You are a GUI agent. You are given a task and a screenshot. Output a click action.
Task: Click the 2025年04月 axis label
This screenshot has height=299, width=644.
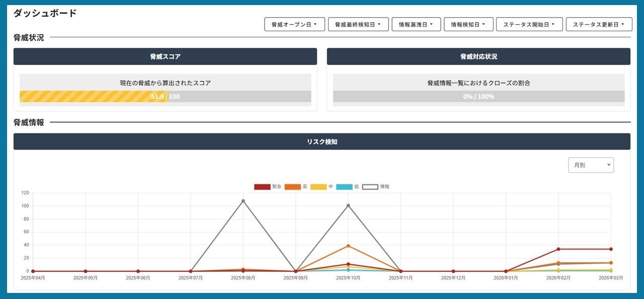point(33,277)
